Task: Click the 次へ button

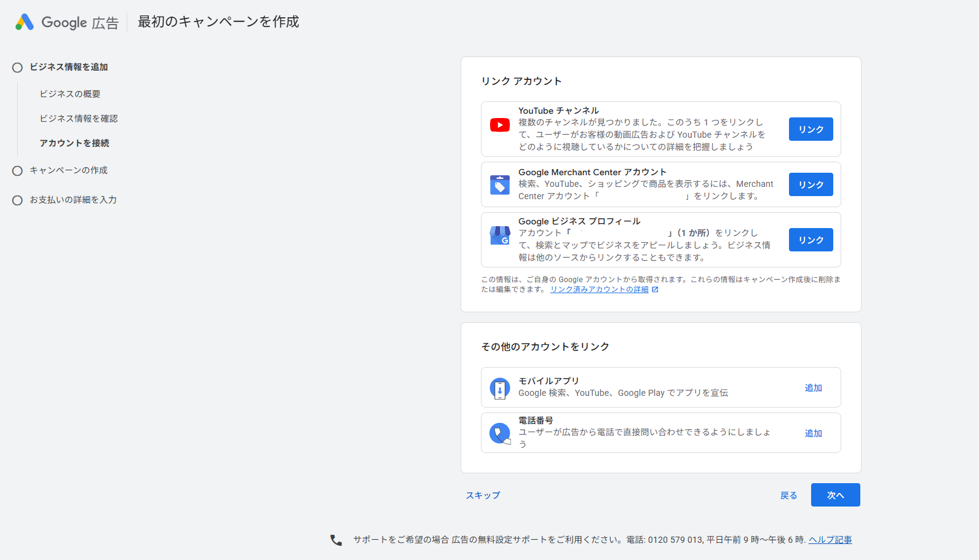Action: pos(836,495)
